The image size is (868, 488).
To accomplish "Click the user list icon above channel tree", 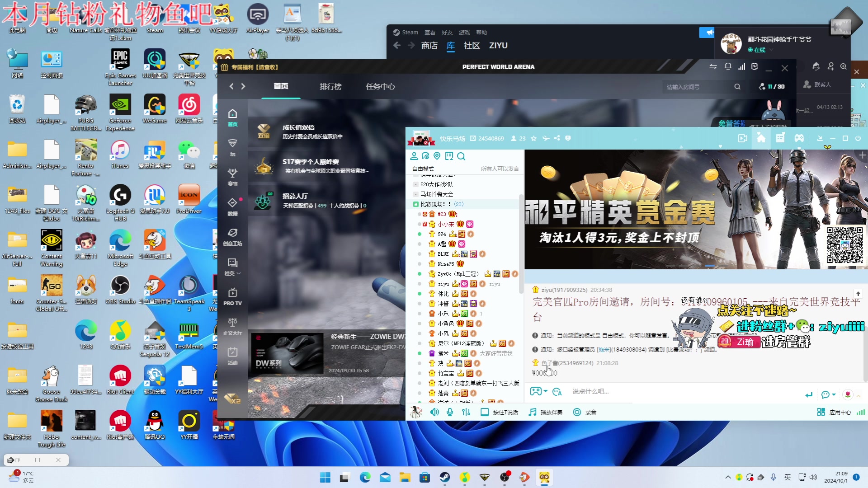I will tap(414, 156).
